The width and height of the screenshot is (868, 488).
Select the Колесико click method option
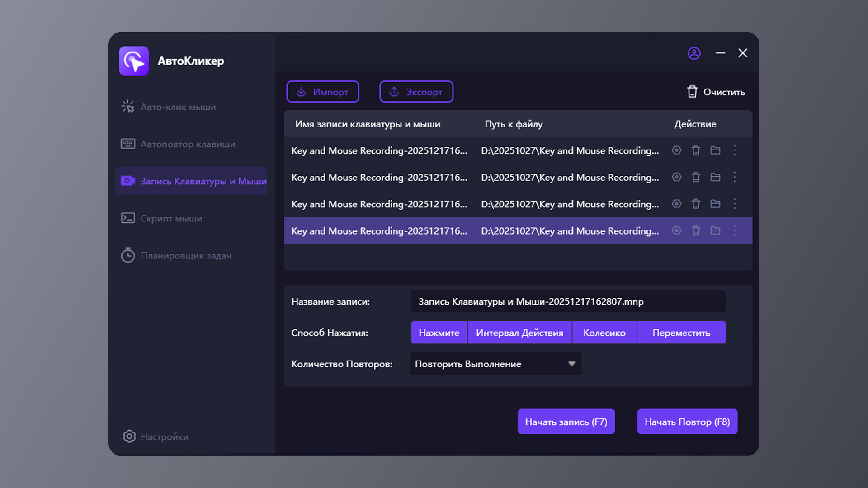tap(604, 333)
